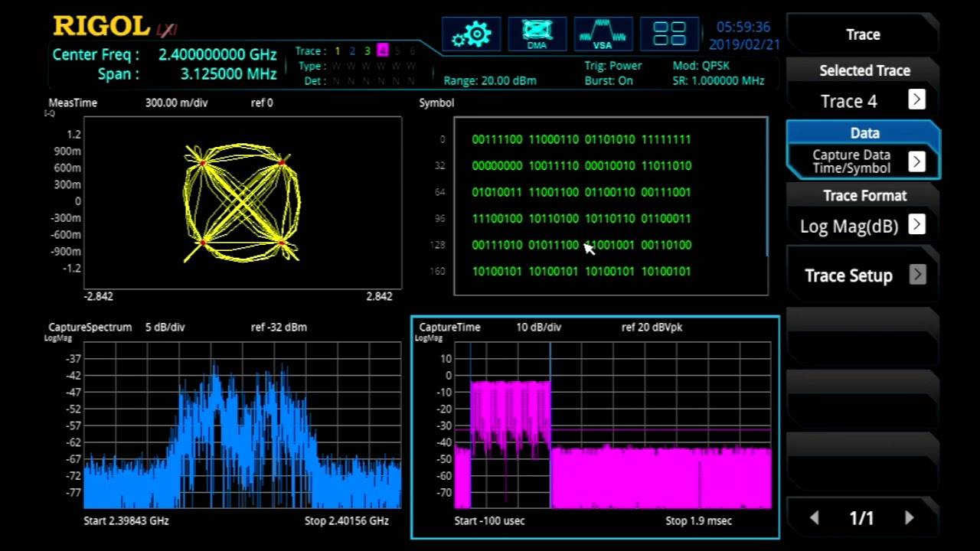Click the SR: 1.000000 MHz readout
The image size is (980, 551).
coord(718,80)
